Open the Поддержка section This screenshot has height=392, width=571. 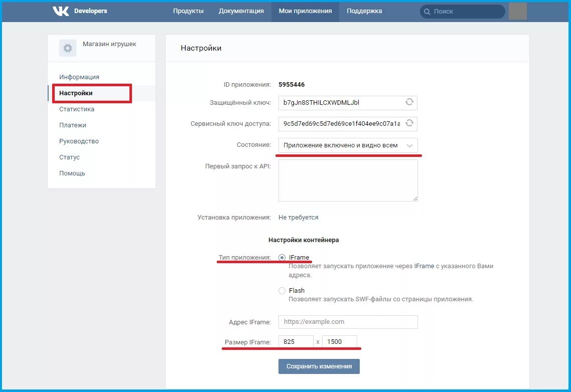(x=363, y=11)
